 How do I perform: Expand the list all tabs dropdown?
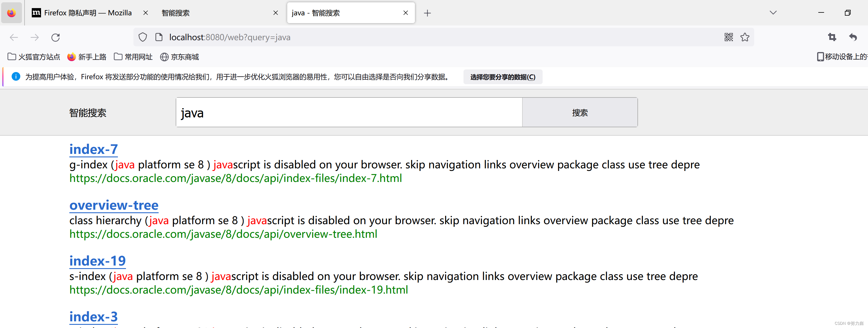[773, 13]
